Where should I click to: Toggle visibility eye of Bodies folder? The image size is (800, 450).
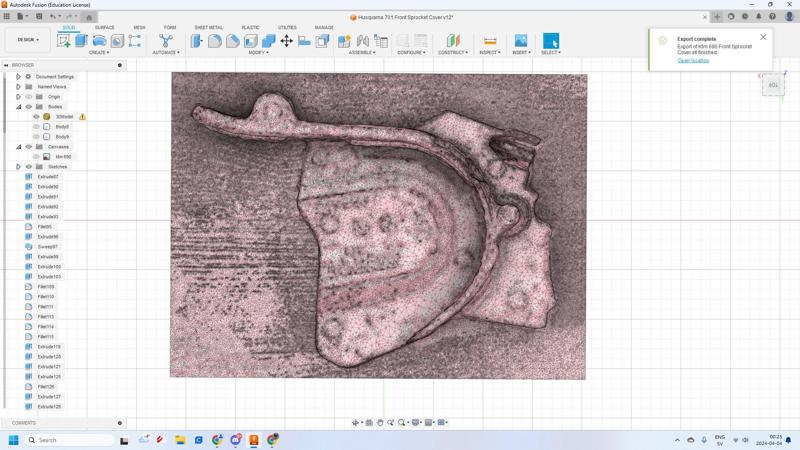tap(29, 107)
